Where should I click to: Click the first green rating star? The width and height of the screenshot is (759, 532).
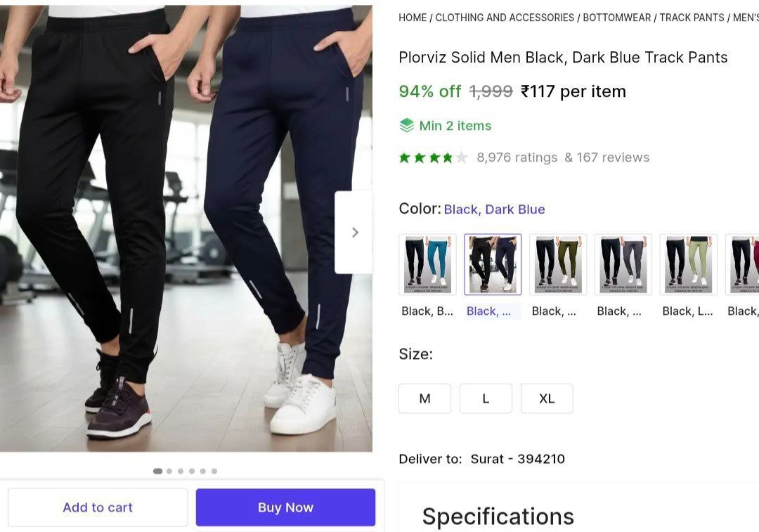406,157
